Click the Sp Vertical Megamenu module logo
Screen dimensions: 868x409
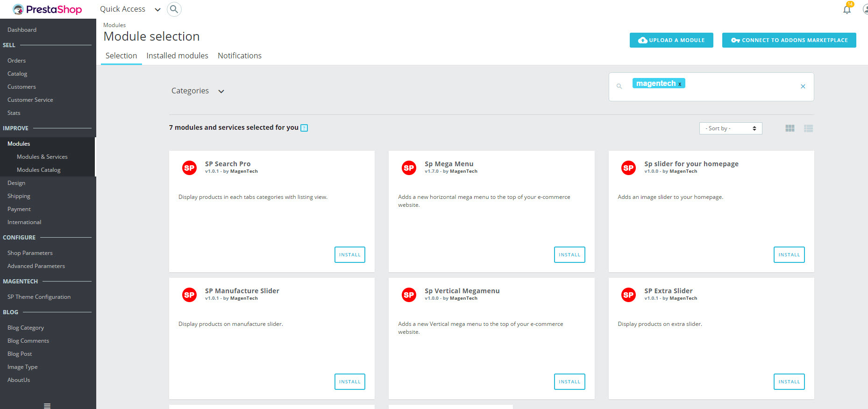[x=409, y=295]
